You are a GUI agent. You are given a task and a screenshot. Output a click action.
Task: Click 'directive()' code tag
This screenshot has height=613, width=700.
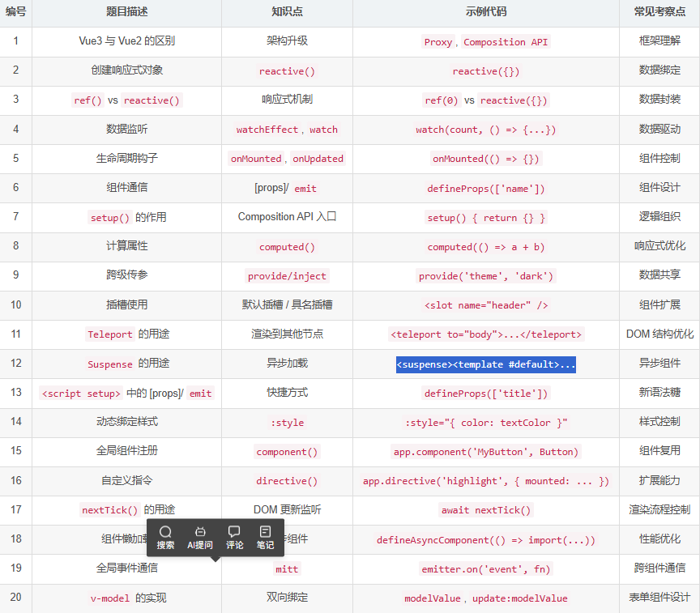287,481
